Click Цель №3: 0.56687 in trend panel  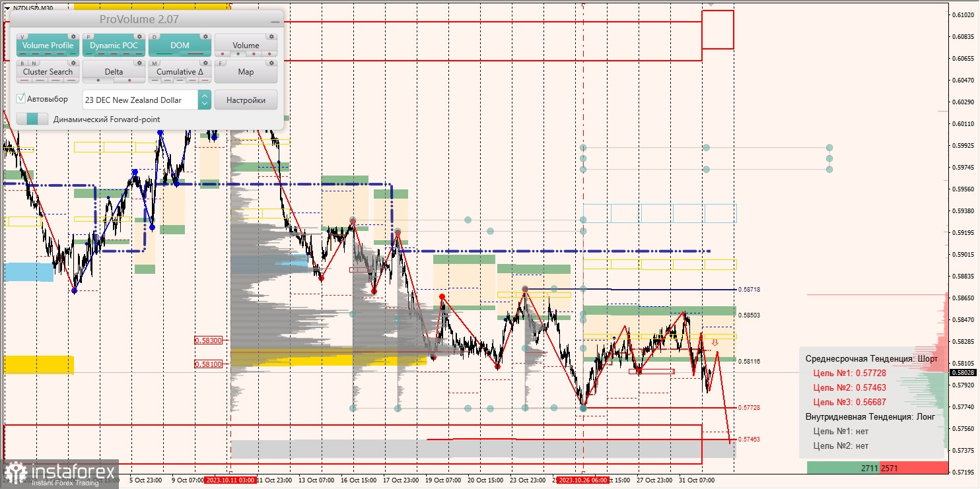coord(849,402)
